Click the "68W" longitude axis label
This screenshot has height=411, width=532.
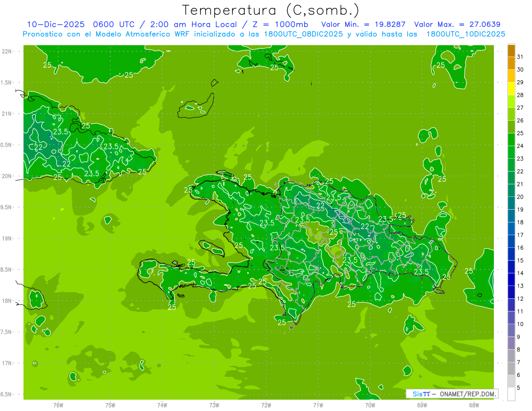(474, 405)
